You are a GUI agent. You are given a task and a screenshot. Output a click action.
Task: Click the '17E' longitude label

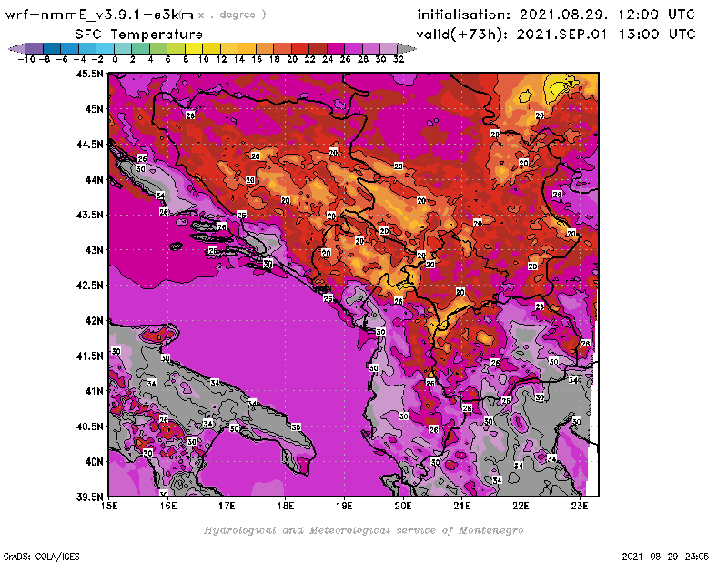click(227, 506)
